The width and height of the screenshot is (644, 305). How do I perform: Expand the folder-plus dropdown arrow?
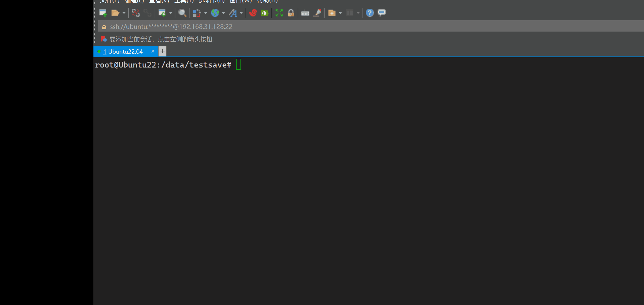tap(340, 13)
